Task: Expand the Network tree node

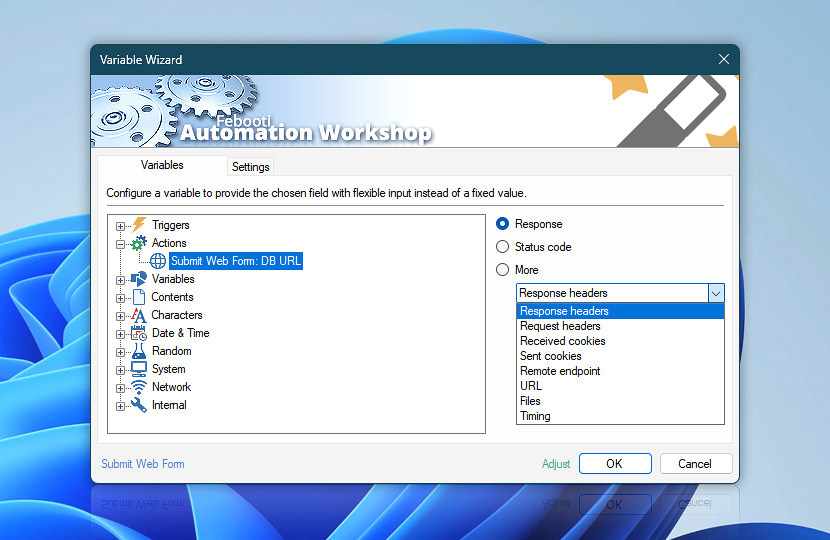Action: coord(120,388)
